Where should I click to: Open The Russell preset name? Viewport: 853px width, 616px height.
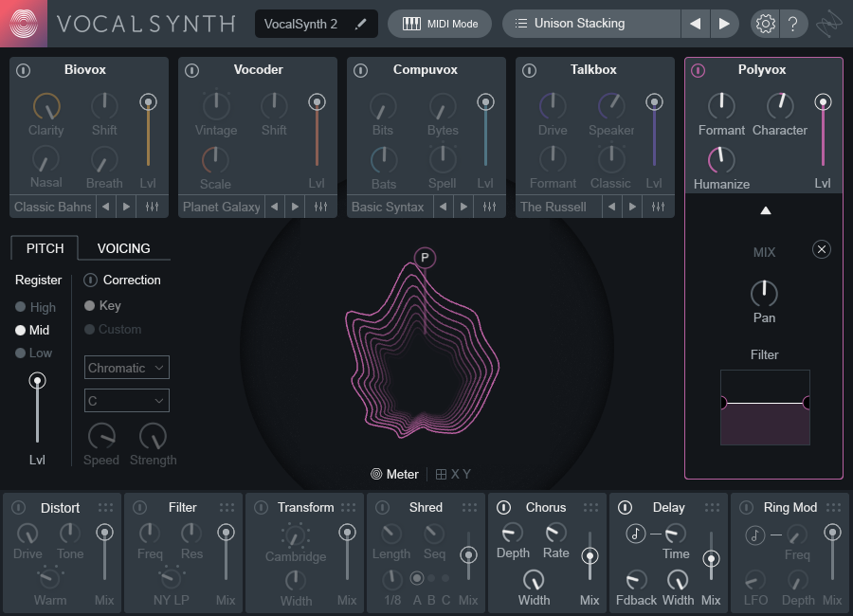point(558,207)
